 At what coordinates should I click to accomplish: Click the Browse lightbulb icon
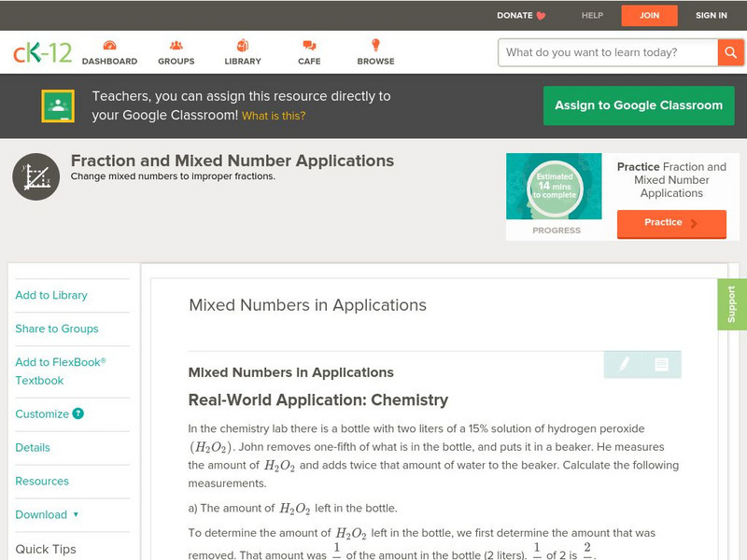[x=375, y=46]
